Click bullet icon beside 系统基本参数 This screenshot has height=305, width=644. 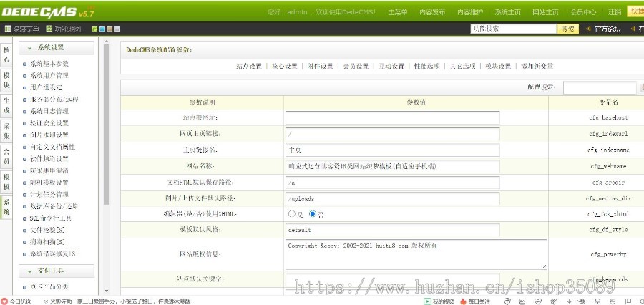24,64
